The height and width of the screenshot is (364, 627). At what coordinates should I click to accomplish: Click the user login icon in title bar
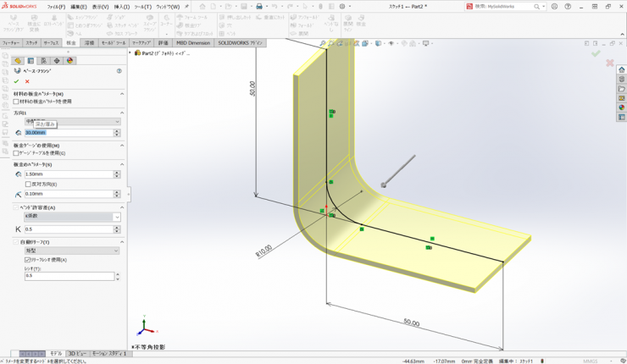point(554,6)
